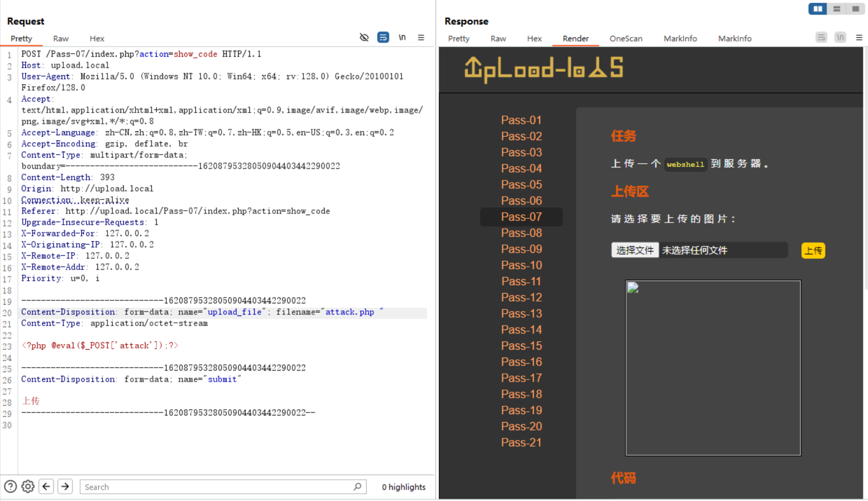
Task: Open Pass-16 link
Action: (x=521, y=362)
